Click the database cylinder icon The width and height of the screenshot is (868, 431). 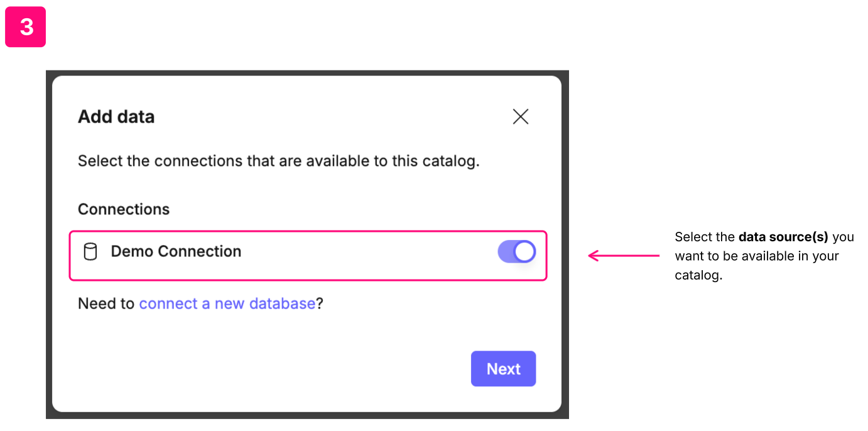click(x=90, y=252)
